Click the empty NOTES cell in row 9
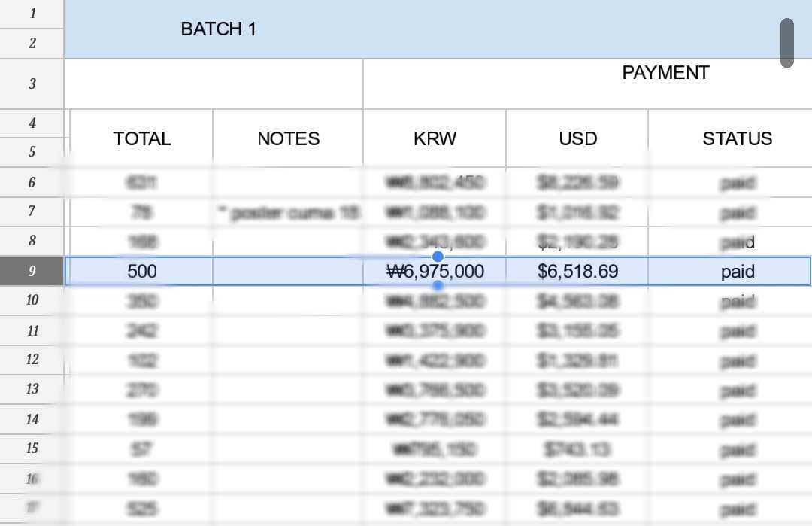The image size is (812, 526). pyautogui.click(x=288, y=271)
